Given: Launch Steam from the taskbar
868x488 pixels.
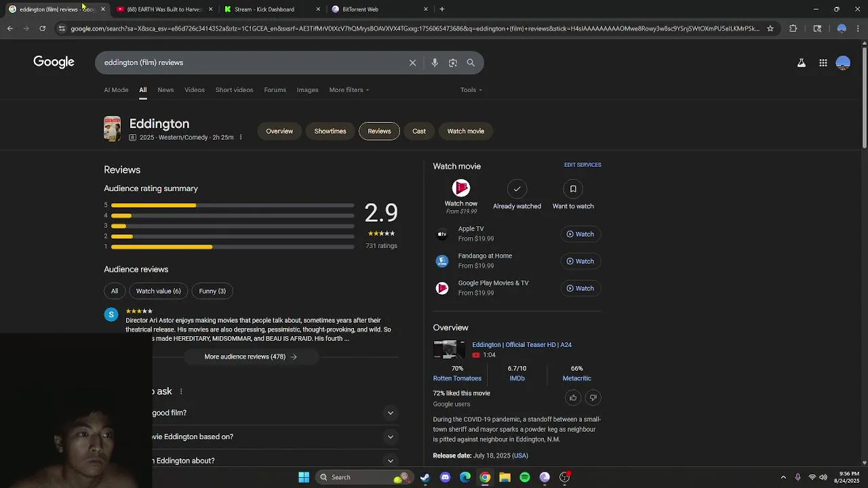Looking at the screenshot, I should (425, 477).
